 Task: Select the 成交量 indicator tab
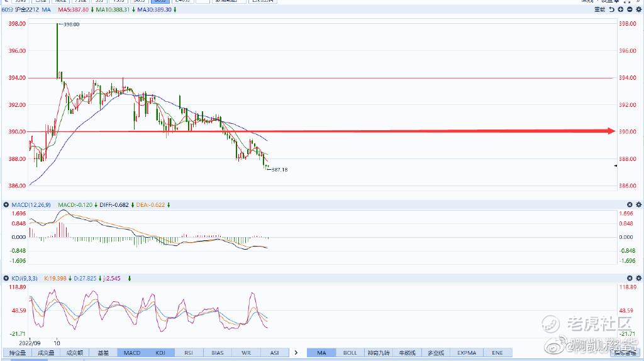(46, 353)
